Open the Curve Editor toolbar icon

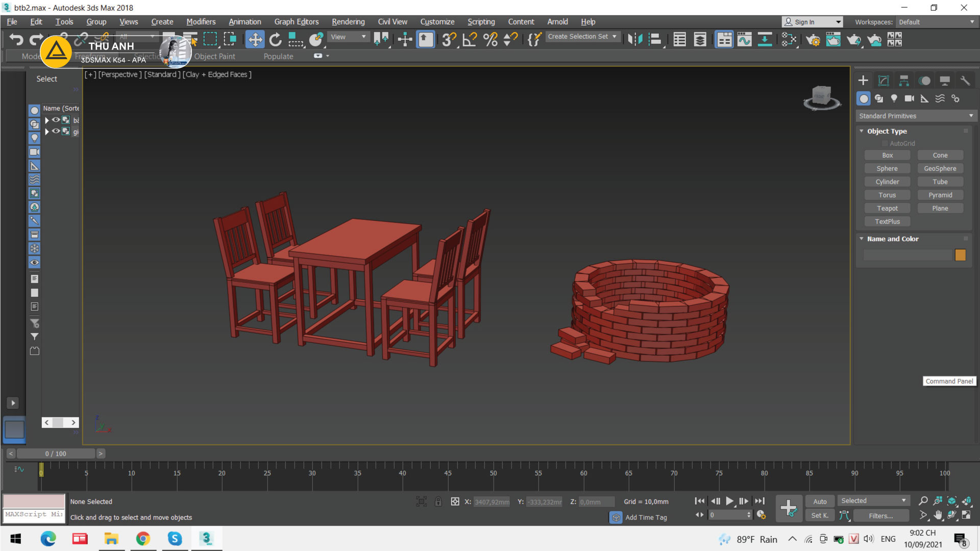(744, 39)
